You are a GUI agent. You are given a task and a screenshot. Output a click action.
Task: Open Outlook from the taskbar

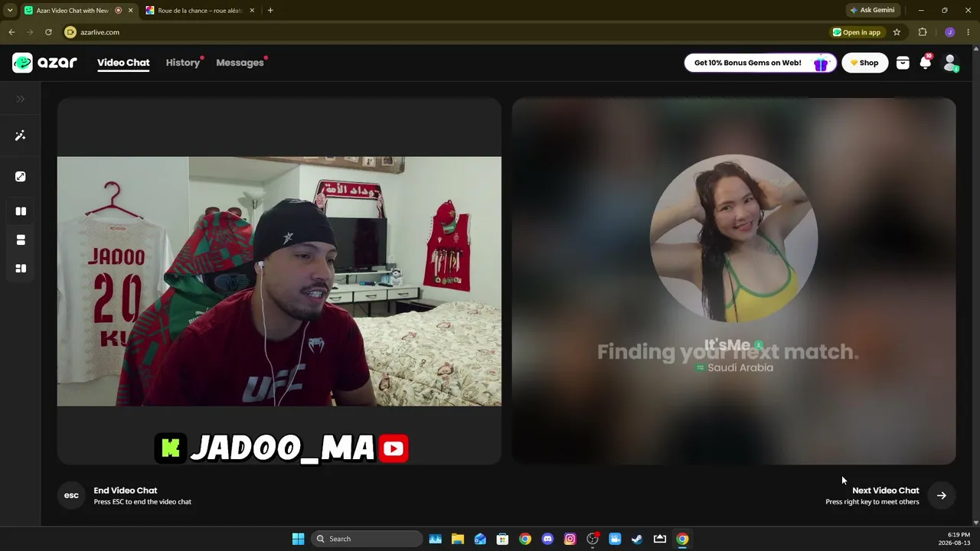point(480,539)
